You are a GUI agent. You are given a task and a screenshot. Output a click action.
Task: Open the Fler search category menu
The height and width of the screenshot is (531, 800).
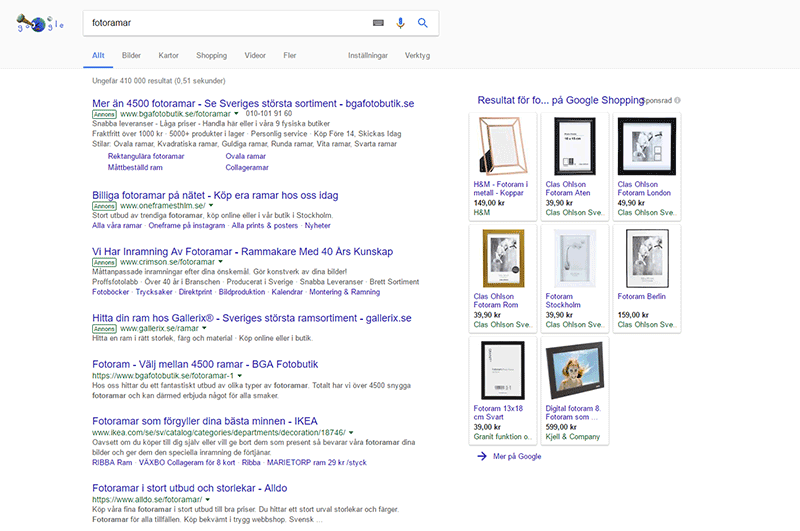click(289, 56)
